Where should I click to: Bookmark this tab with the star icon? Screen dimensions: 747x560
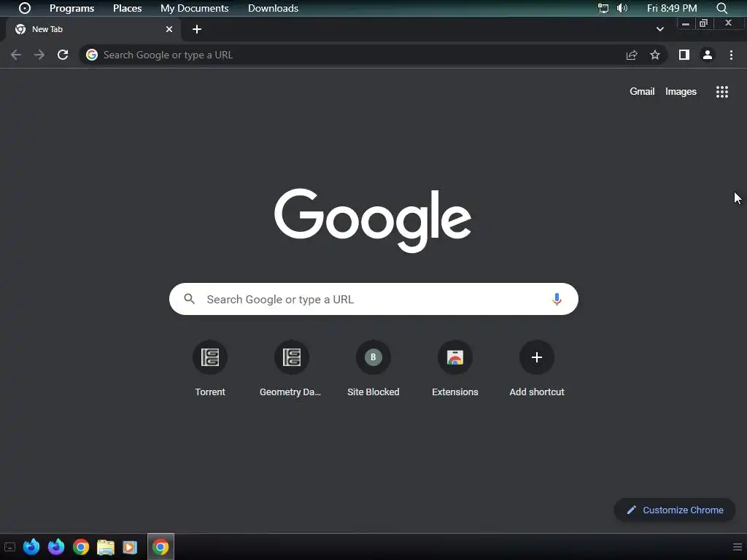[x=655, y=55]
